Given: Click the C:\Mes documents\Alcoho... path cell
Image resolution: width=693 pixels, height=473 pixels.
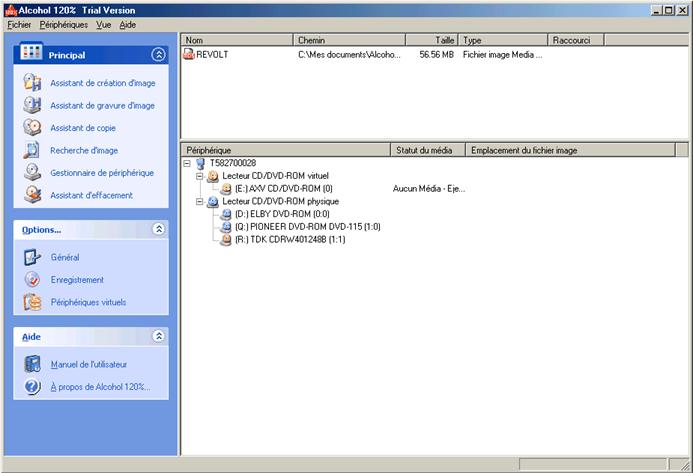Looking at the screenshot, I should [x=349, y=55].
